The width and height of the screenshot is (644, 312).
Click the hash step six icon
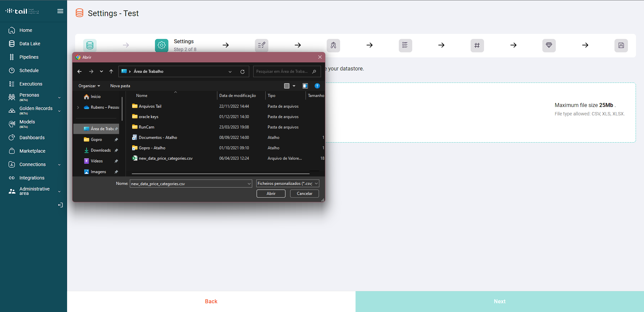[x=477, y=45]
